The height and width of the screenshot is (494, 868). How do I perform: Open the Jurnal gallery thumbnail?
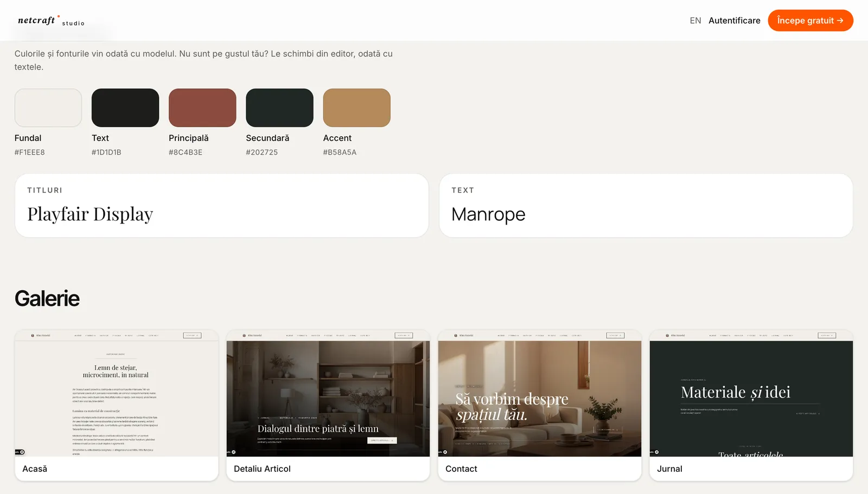[x=751, y=394]
